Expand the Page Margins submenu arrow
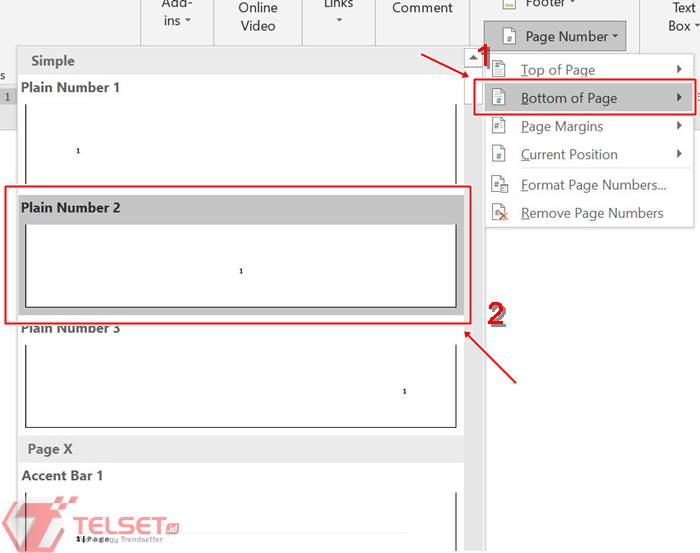Screen dimensions: 700x553 679,126
